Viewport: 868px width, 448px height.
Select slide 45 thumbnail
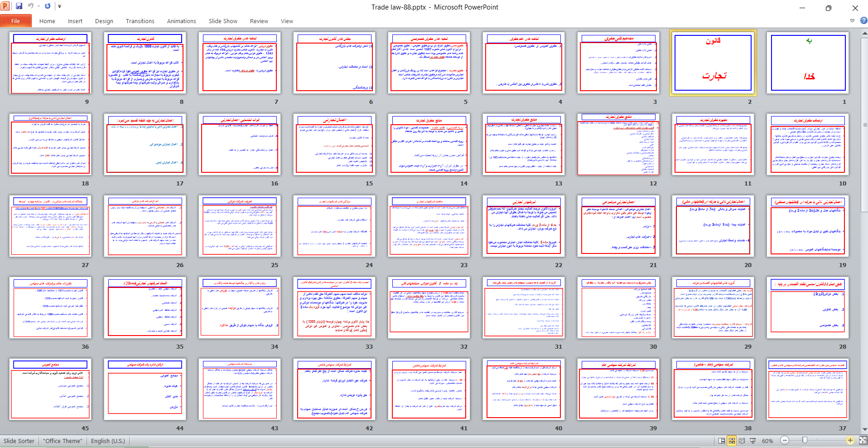point(50,390)
